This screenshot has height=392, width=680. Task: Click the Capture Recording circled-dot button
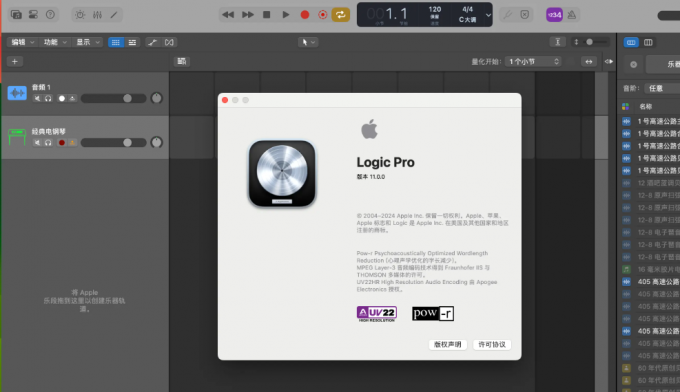323,15
